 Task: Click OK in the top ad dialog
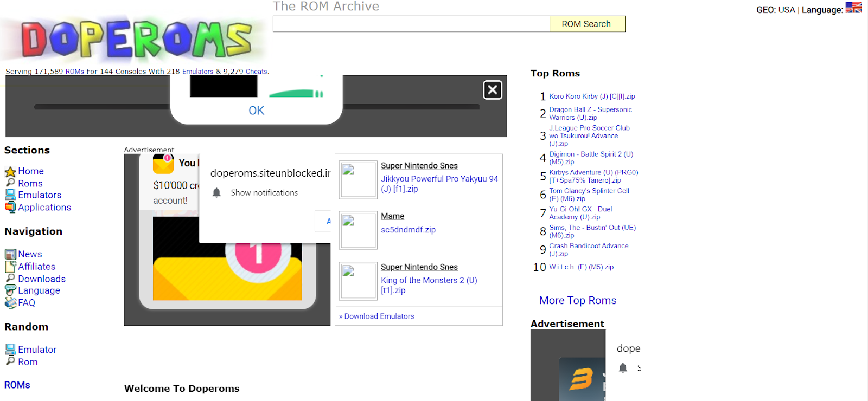tap(257, 111)
